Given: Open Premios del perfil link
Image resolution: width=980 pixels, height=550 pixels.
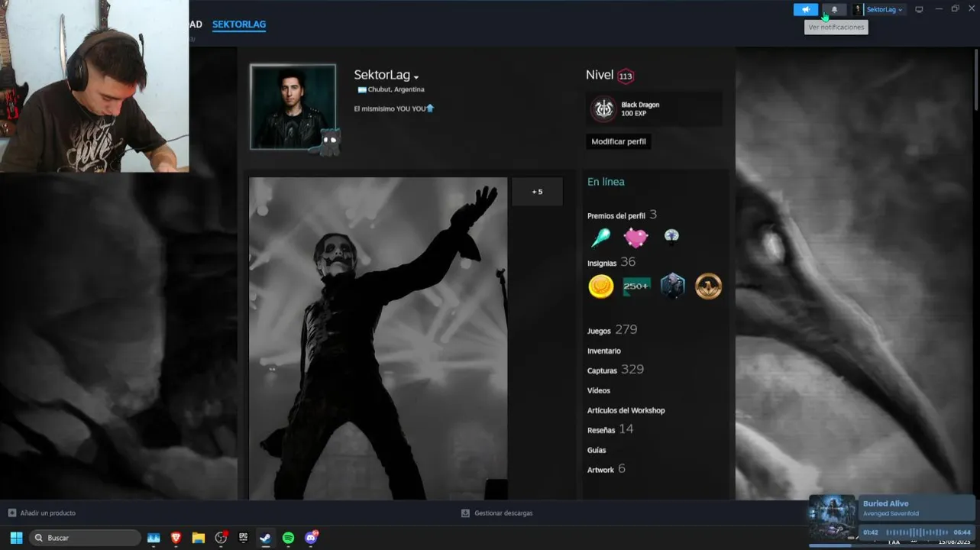Looking at the screenshot, I should (616, 216).
